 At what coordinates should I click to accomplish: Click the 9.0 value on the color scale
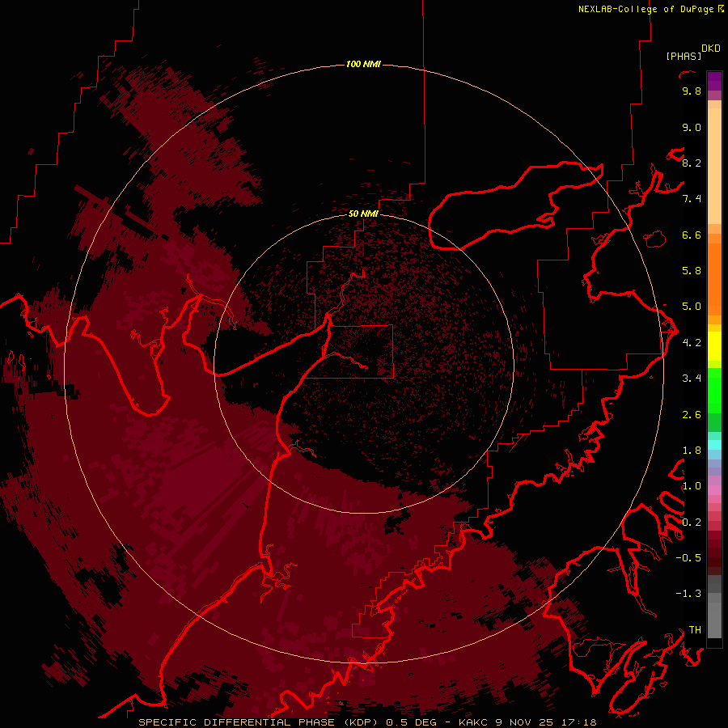click(692, 127)
